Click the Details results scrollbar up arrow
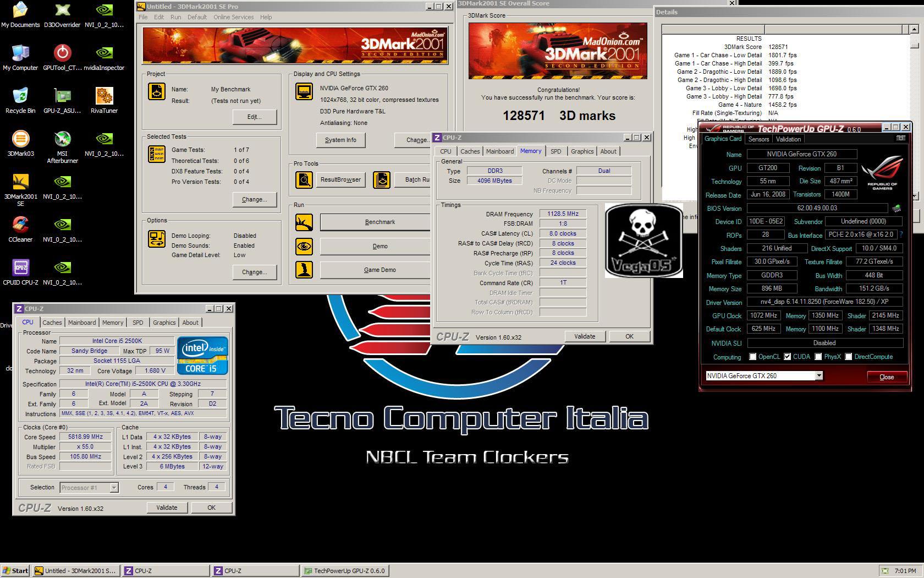The image size is (924, 578). [914, 29]
